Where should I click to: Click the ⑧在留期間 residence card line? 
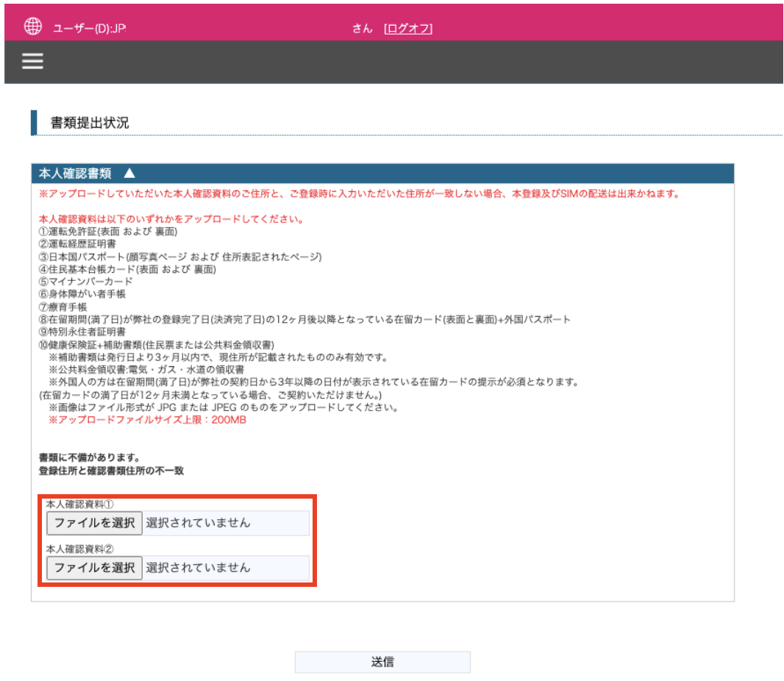click(304, 319)
